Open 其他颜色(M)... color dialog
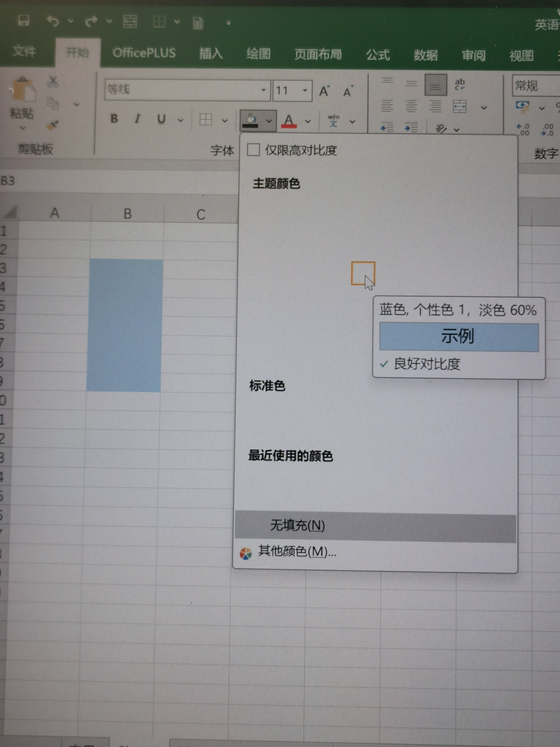 click(x=297, y=552)
